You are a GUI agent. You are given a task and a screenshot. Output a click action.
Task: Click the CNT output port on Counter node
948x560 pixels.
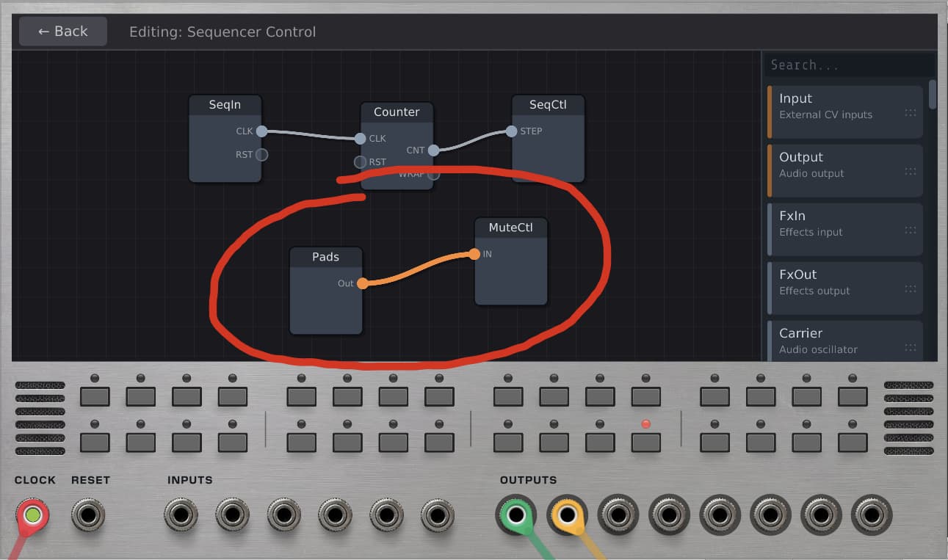tap(433, 150)
